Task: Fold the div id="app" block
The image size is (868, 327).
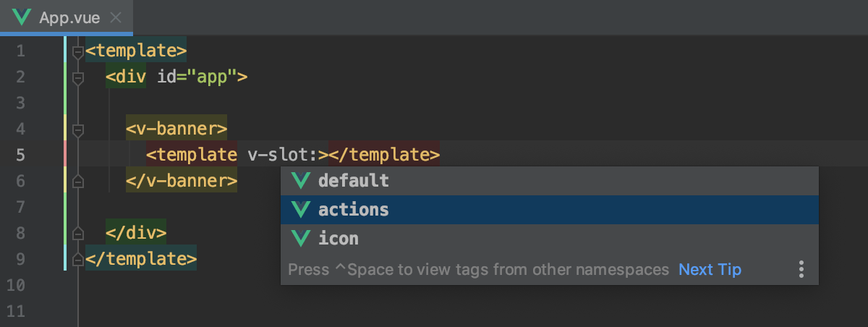Action: pyautogui.click(x=78, y=77)
